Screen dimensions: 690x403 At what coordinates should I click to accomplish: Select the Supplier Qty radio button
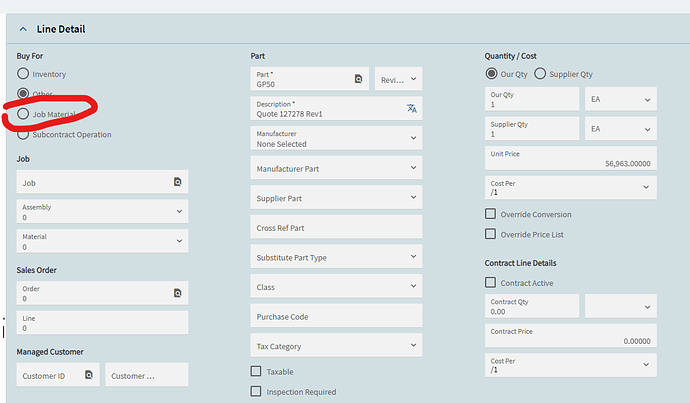541,74
